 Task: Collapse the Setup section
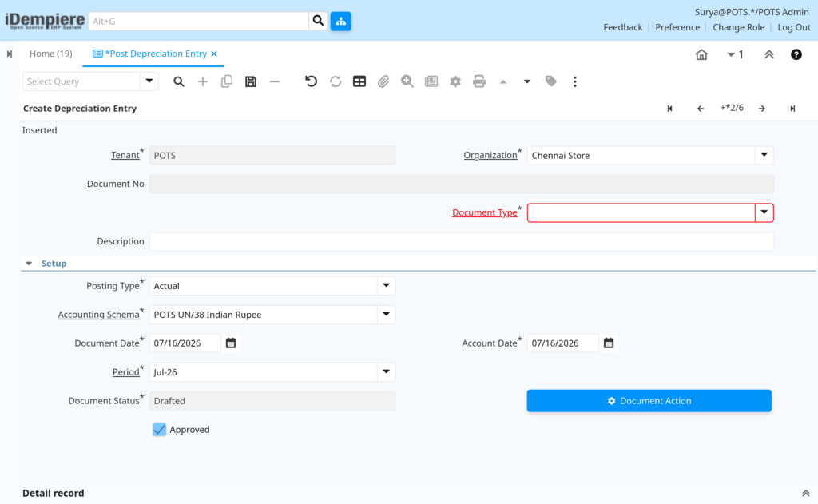click(30, 264)
